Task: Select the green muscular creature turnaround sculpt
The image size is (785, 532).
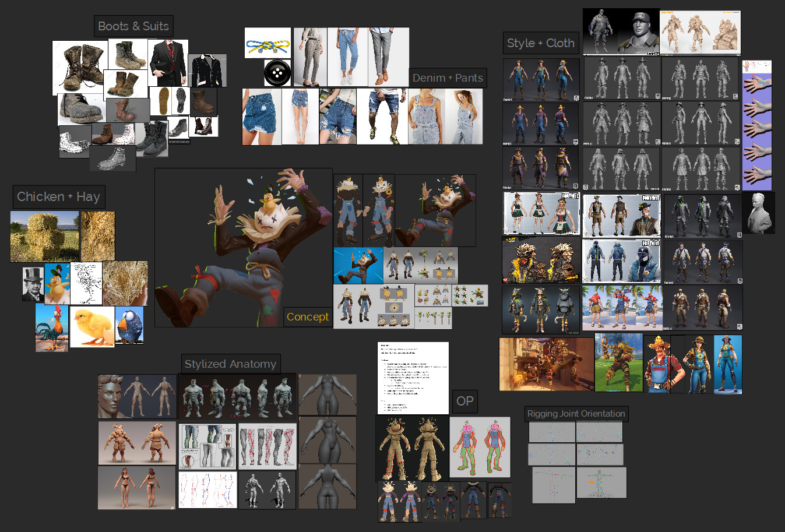Action: [x=237, y=397]
